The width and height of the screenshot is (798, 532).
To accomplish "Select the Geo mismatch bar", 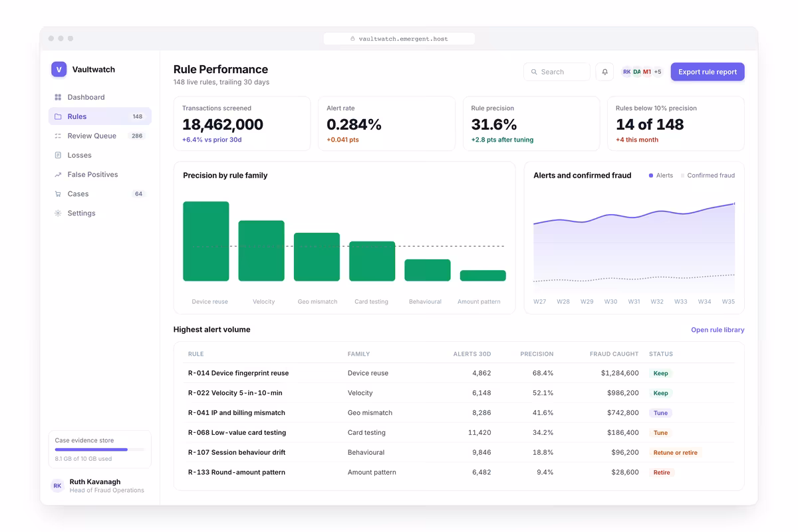I will pyautogui.click(x=317, y=257).
